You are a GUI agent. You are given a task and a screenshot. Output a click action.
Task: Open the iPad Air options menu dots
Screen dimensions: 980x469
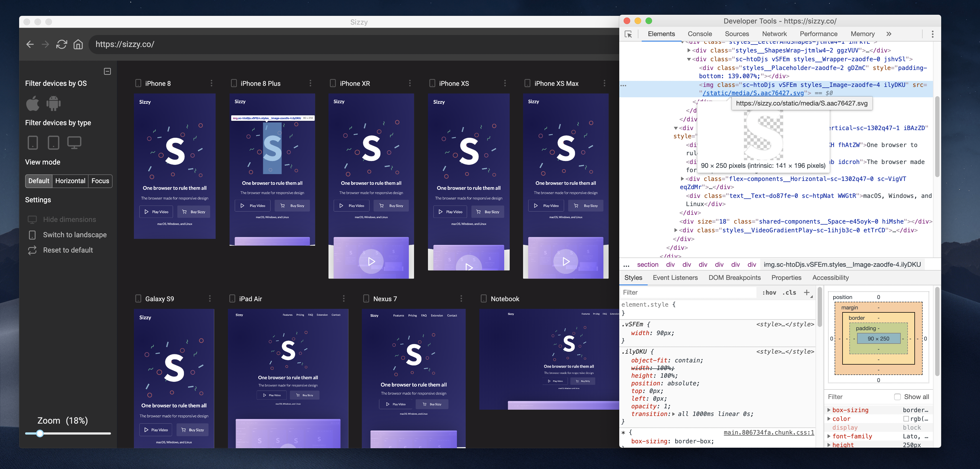(344, 299)
